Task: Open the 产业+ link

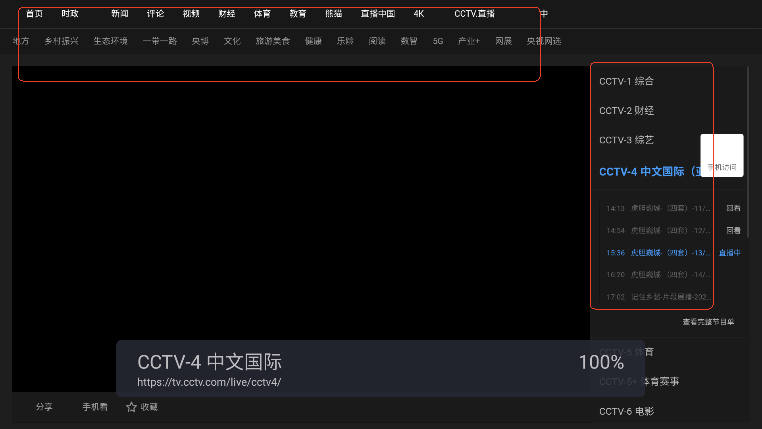Action: (469, 41)
